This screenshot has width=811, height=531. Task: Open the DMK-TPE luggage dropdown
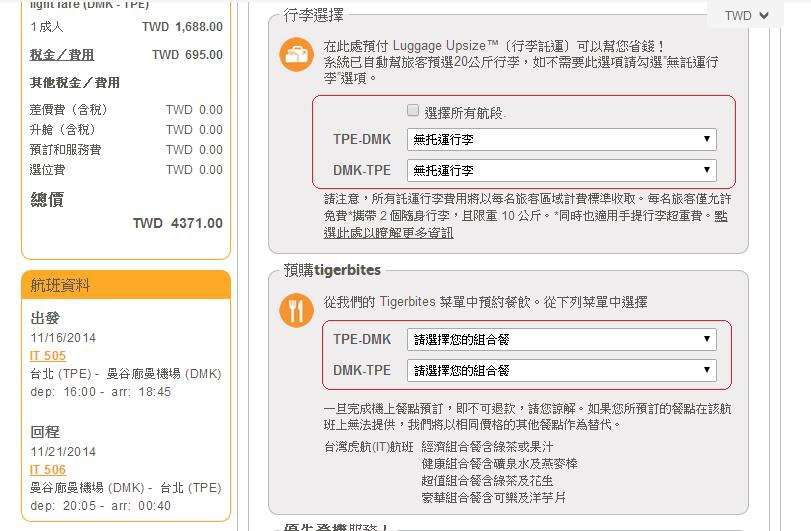(x=562, y=171)
